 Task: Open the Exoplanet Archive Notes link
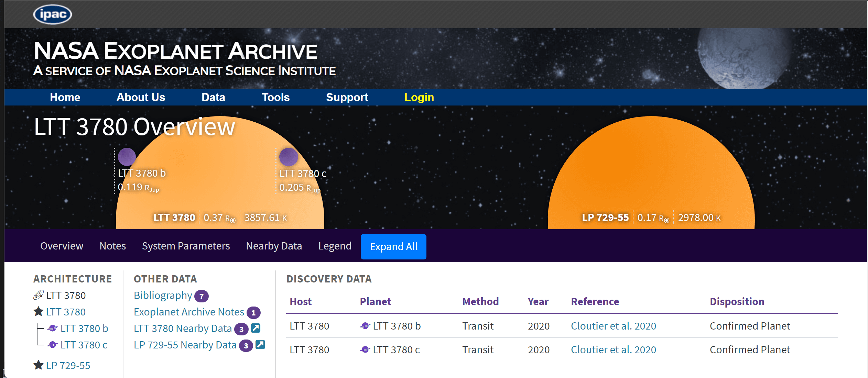pos(189,312)
